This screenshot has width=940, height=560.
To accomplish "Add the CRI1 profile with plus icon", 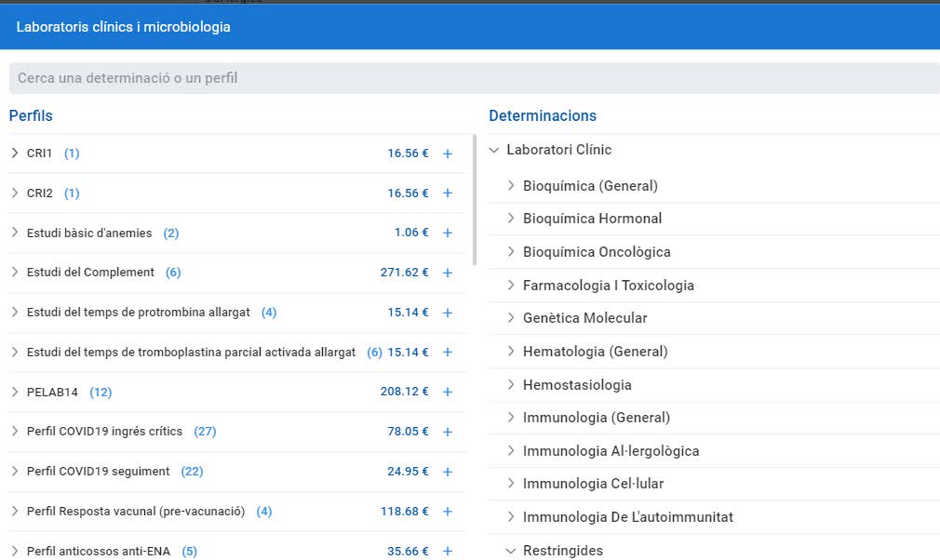I will click(448, 153).
